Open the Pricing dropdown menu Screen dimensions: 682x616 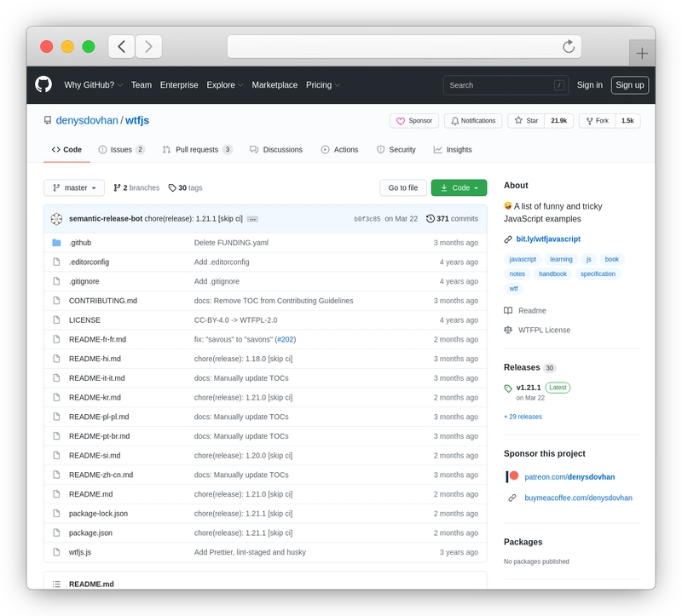pos(323,84)
